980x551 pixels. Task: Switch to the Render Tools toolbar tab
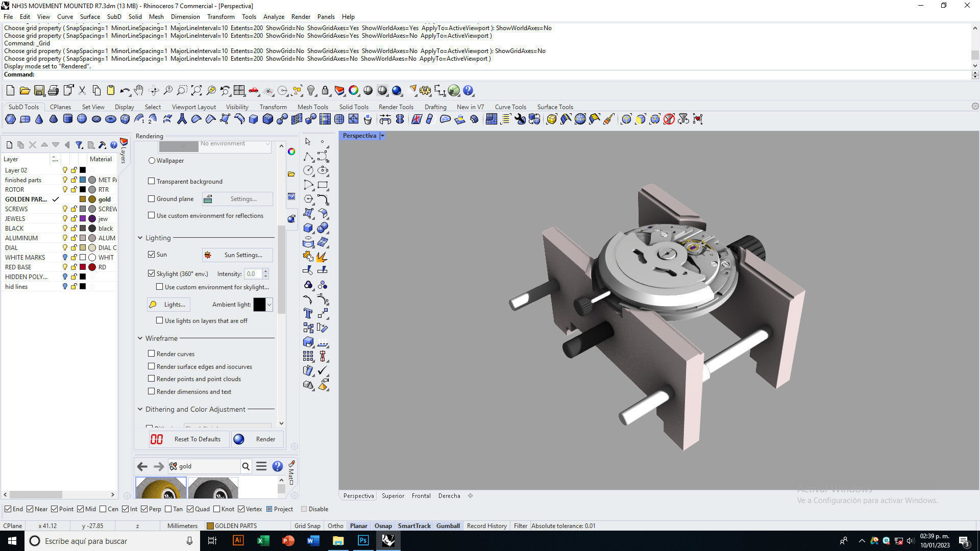[x=396, y=107]
